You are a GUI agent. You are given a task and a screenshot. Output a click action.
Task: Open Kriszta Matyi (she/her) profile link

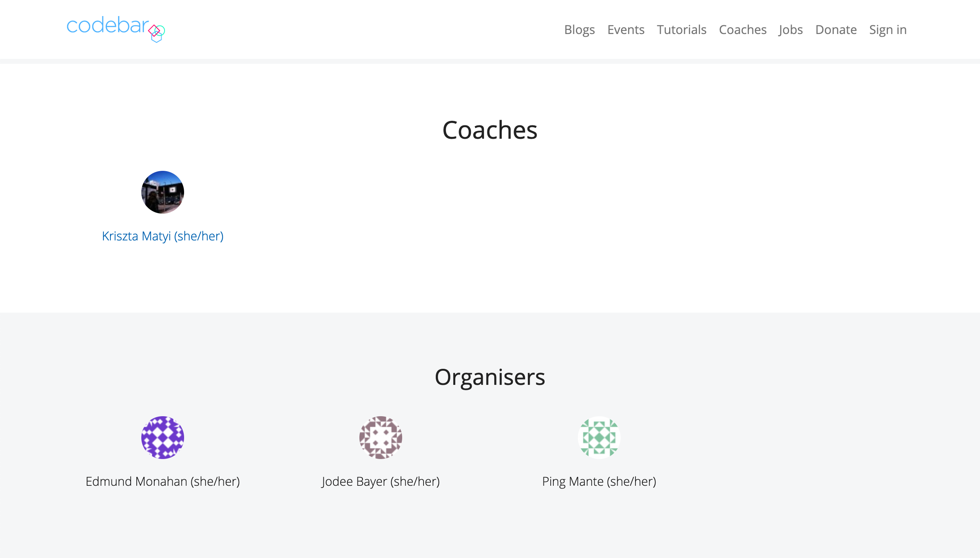pyautogui.click(x=162, y=236)
